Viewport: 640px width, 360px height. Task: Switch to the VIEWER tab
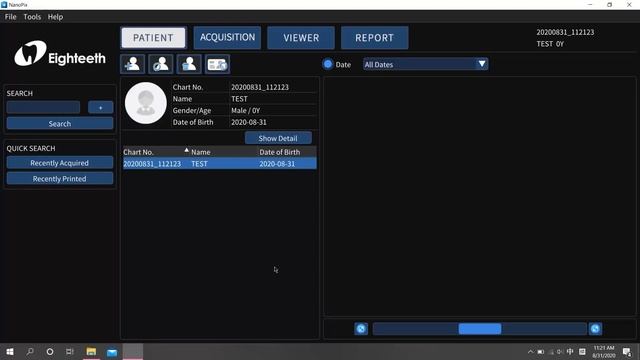(x=301, y=38)
